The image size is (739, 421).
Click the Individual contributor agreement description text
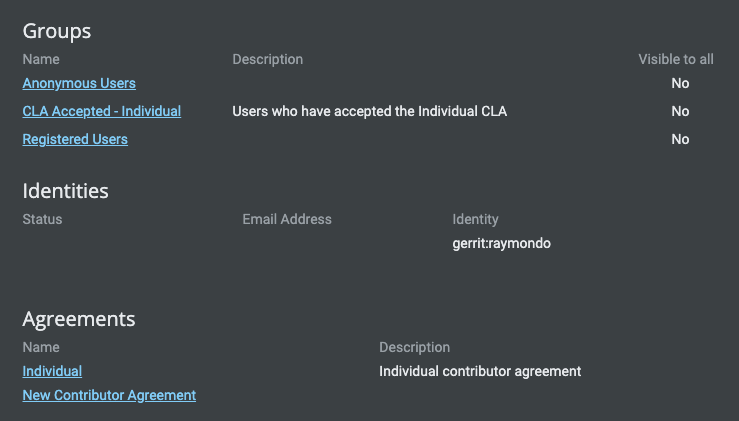480,371
